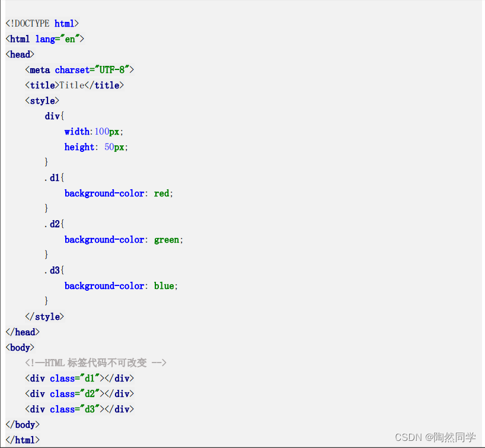
Task: Click the .d2{ selector line
Action: [x=55, y=224]
